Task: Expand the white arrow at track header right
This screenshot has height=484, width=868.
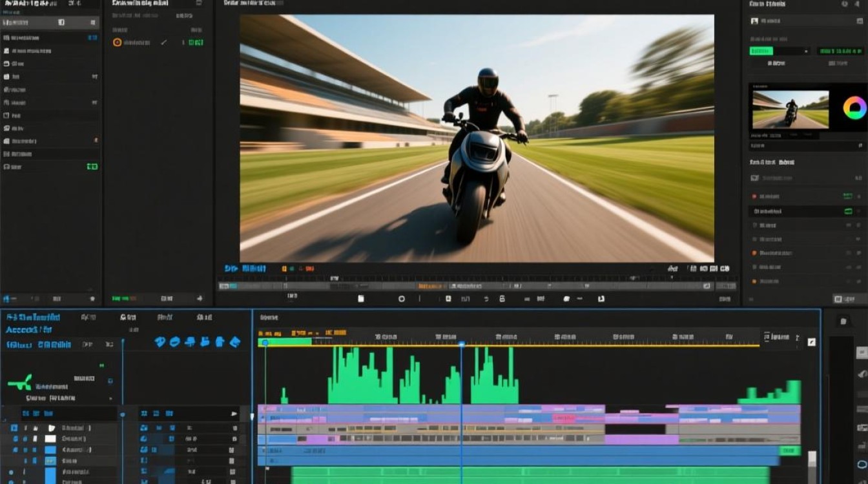Action: (234, 414)
